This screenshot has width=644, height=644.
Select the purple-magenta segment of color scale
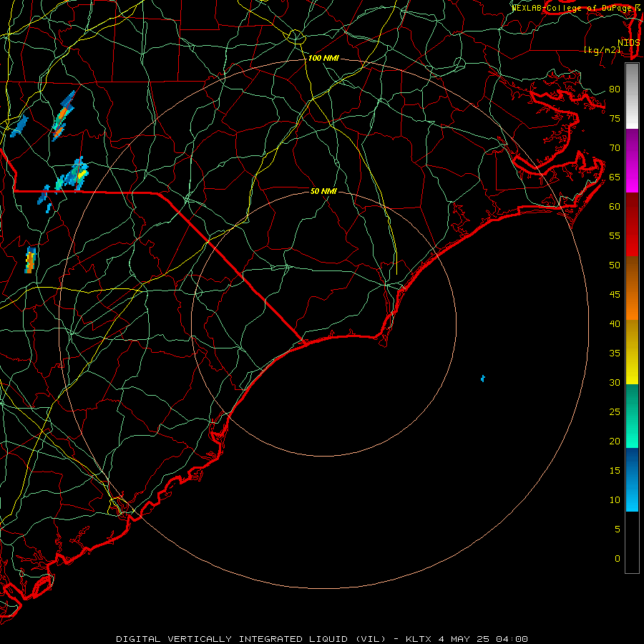point(632,160)
